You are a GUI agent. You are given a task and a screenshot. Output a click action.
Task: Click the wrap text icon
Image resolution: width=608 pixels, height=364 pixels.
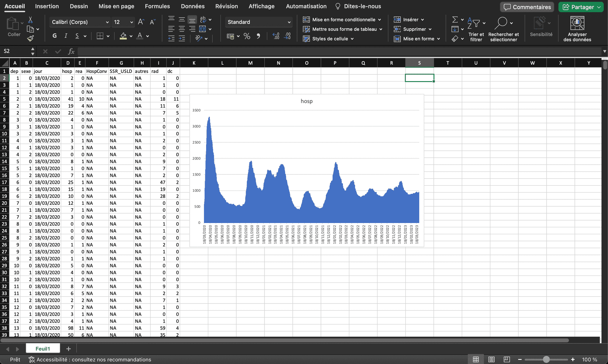[x=203, y=19]
